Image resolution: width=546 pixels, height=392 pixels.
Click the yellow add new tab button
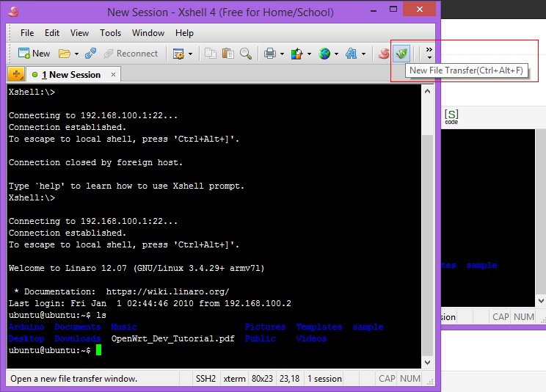pyautogui.click(x=16, y=74)
